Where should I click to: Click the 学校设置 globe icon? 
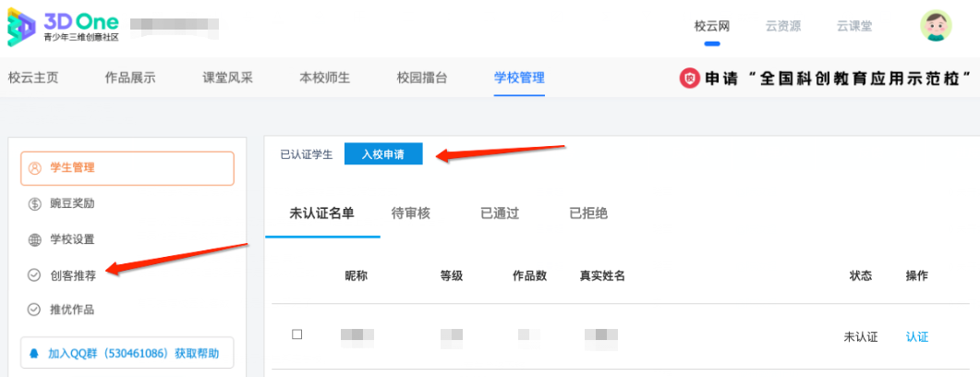(x=35, y=239)
